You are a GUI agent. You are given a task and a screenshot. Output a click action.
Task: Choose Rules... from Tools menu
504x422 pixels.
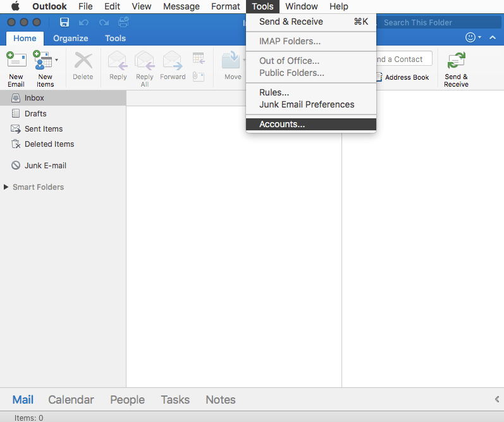(x=311, y=92)
